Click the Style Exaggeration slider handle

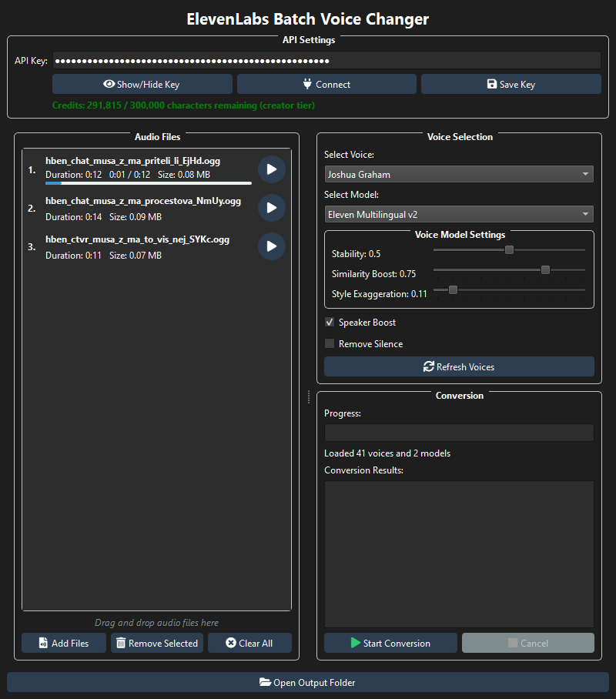tap(453, 290)
